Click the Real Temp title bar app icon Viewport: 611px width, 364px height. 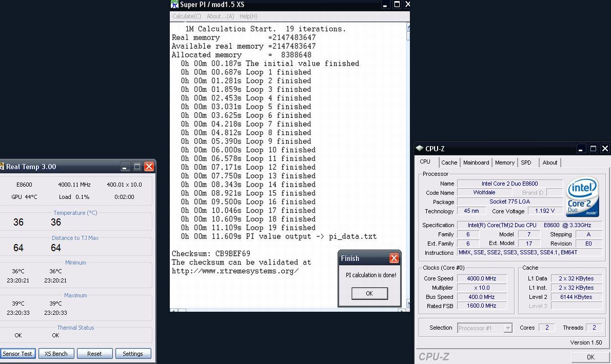pyautogui.click(x=2, y=167)
